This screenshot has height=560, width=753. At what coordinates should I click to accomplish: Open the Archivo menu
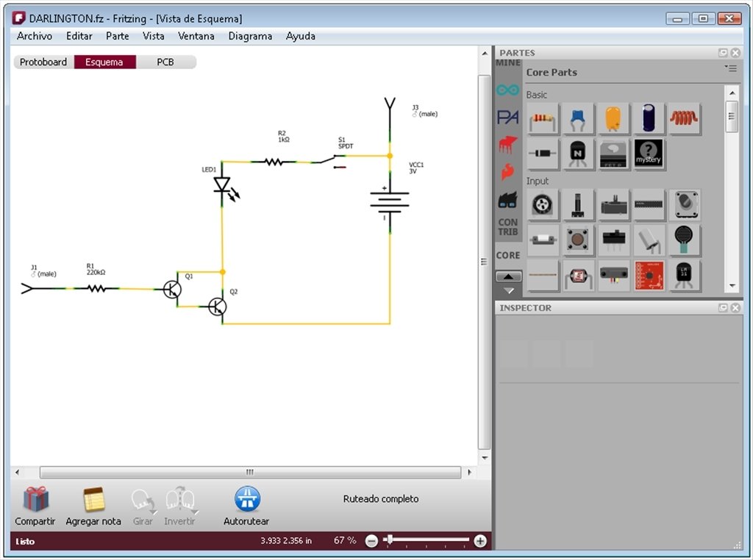35,36
